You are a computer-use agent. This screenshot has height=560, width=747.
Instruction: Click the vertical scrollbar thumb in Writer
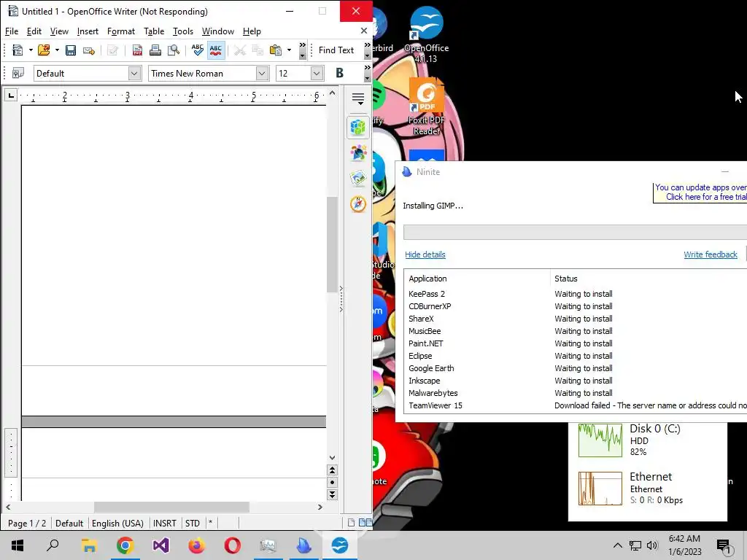point(332,245)
